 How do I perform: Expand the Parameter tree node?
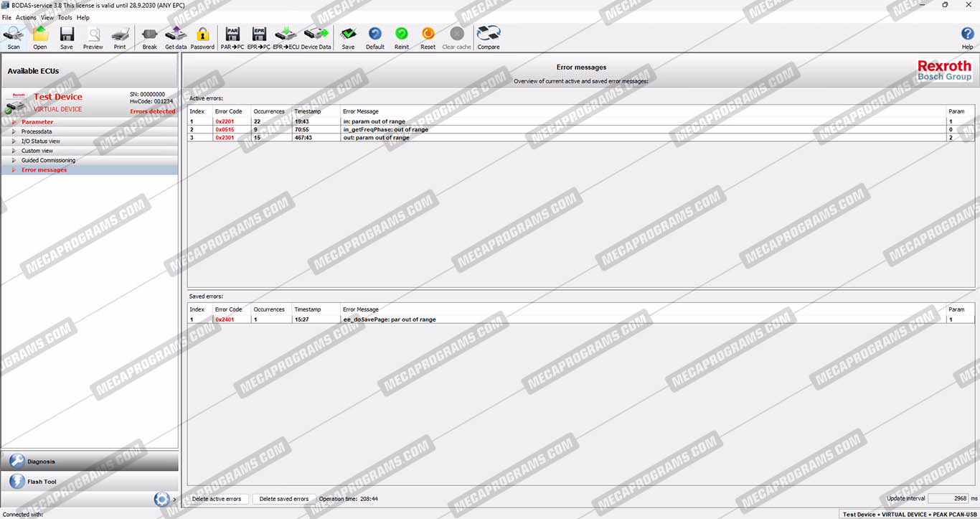point(14,122)
